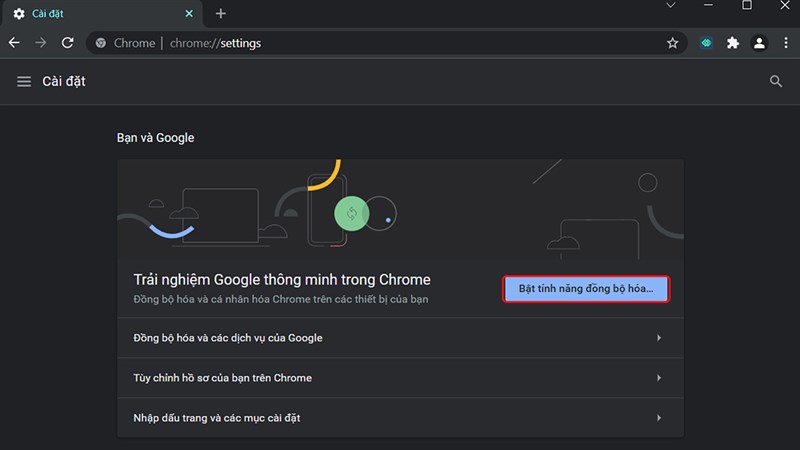Click Trải nghiệm Google thông minh trong Chrome text
The height and width of the screenshot is (450, 800).
[x=282, y=280]
